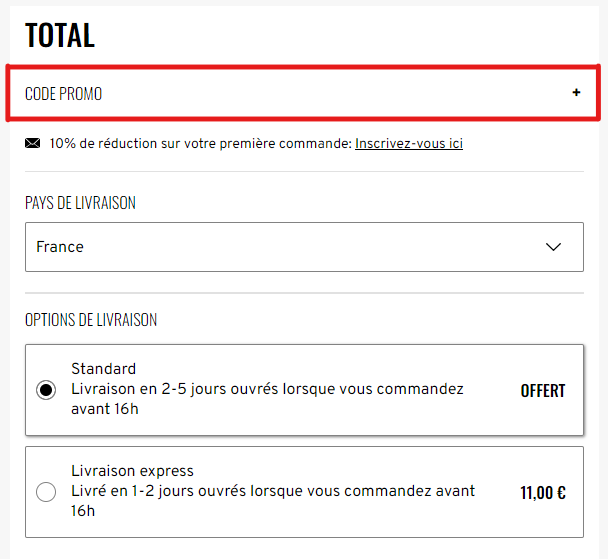Image resolution: width=608 pixels, height=559 pixels.
Task: Click the envelope icon near the 10% offer
Action: click(33, 144)
